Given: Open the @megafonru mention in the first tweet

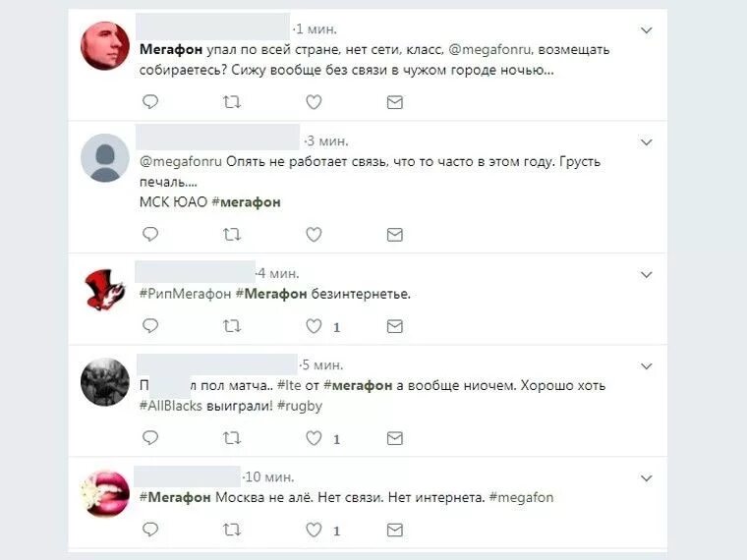Looking at the screenshot, I should tap(489, 49).
